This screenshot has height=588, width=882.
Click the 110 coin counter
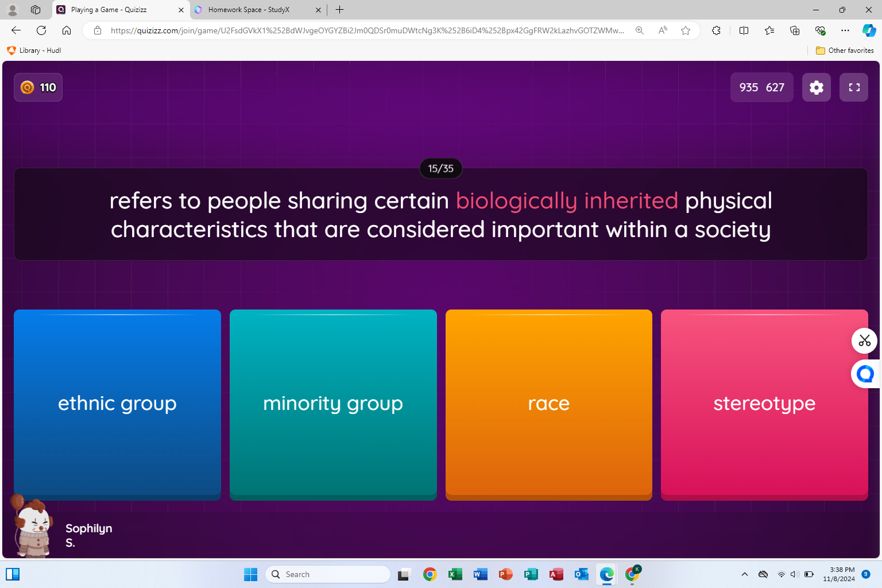(x=38, y=87)
